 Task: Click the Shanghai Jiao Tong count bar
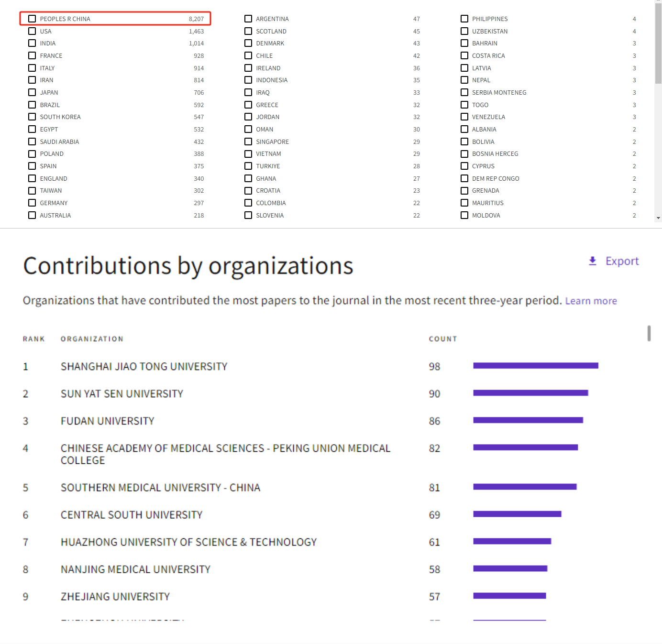tap(536, 366)
